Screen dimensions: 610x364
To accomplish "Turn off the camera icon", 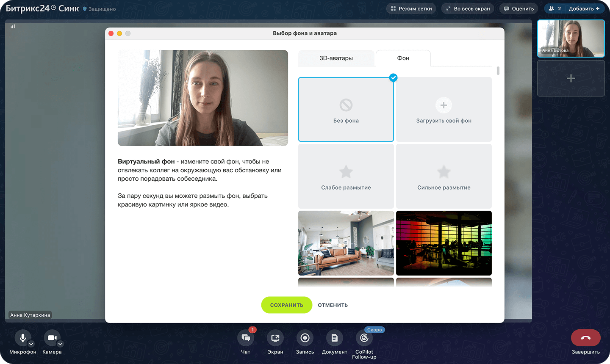I will [x=52, y=338].
